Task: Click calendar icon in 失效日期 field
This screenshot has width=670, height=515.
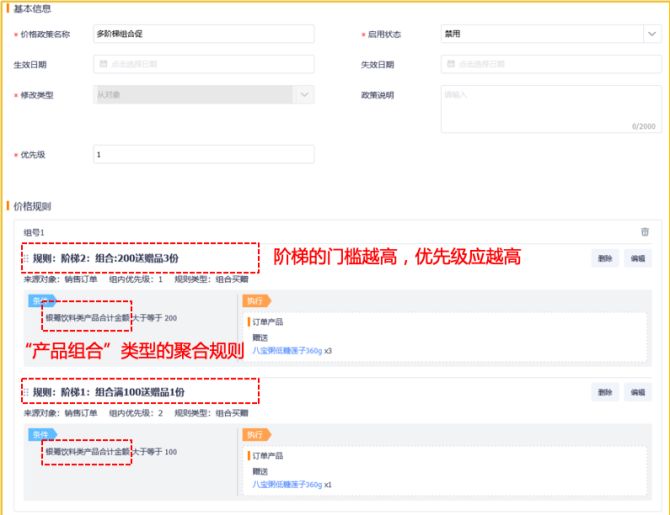Action: (x=450, y=64)
